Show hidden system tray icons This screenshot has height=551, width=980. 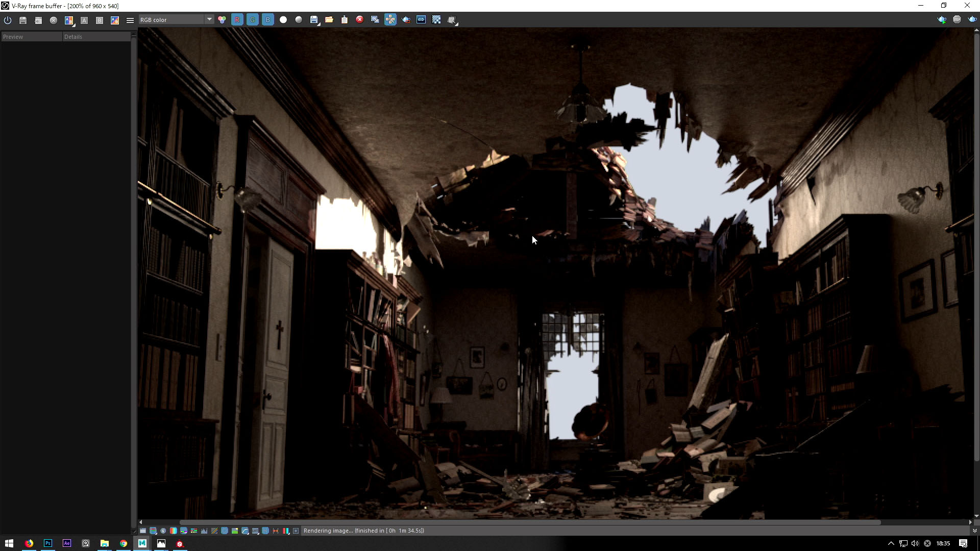point(891,543)
